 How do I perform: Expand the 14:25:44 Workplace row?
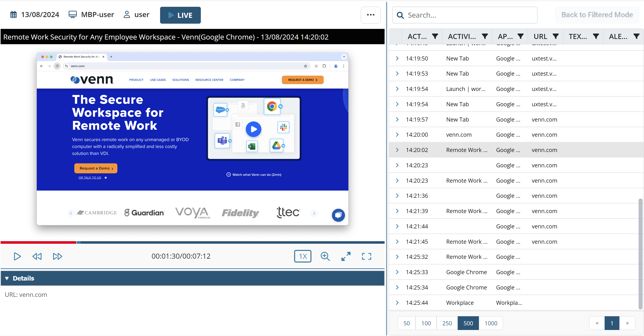coord(397,303)
